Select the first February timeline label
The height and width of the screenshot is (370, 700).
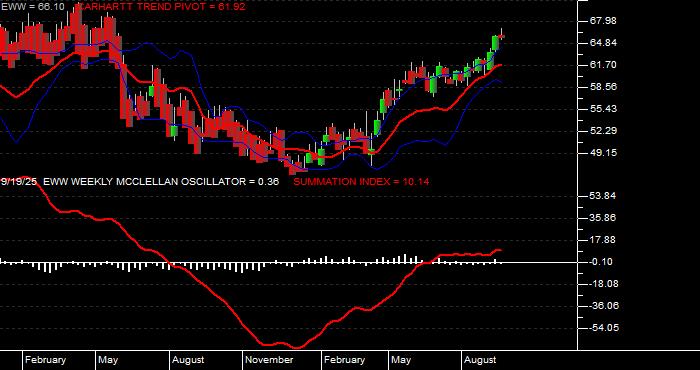(x=46, y=360)
